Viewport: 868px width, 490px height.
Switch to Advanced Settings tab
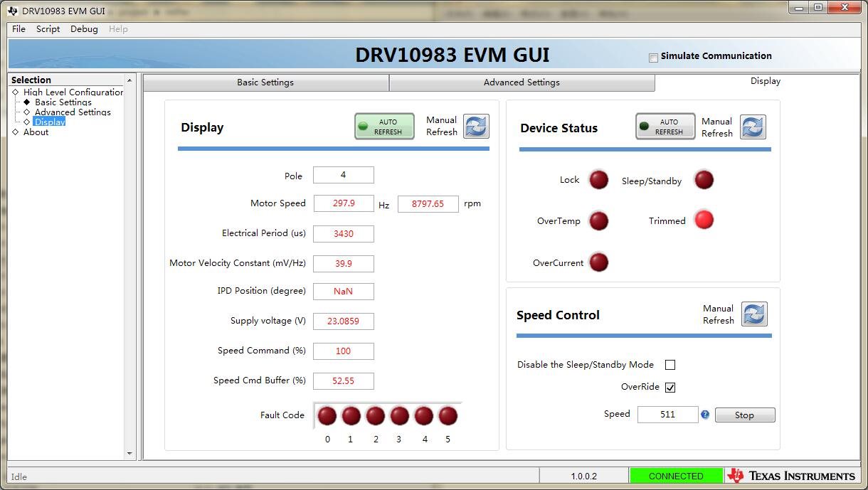coord(522,82)
